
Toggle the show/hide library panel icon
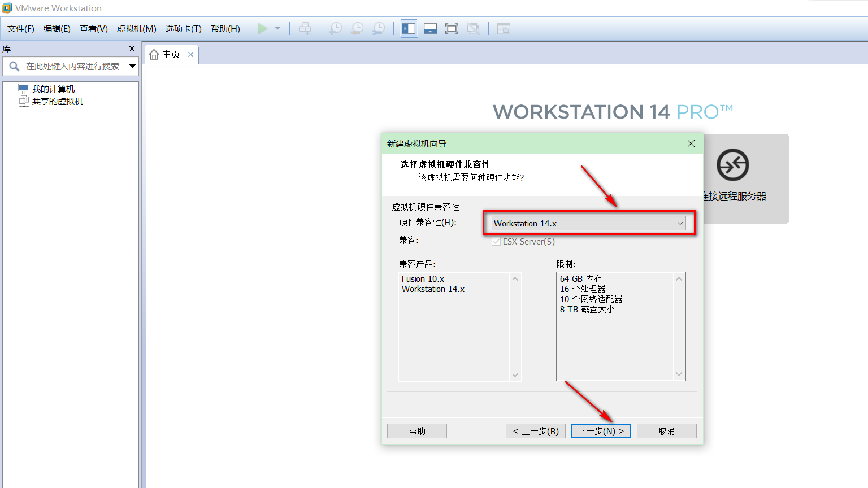(409, 28)
